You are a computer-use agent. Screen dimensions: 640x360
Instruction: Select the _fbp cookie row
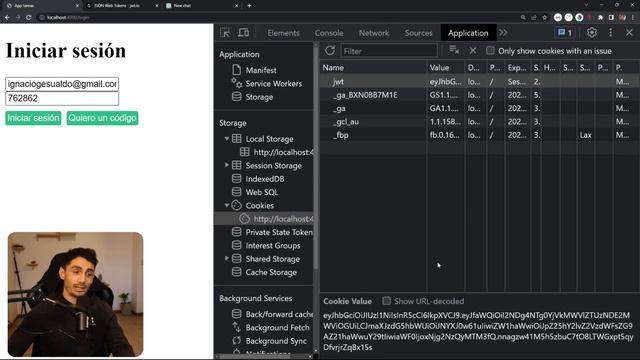[x=480, y=135]
